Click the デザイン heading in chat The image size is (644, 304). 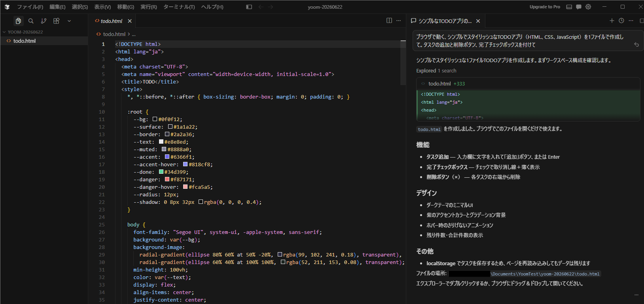pos(426,193)
